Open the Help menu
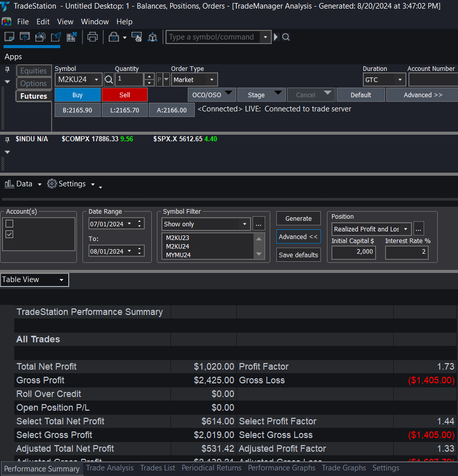The width and height of the screenshot is (458, 476). (x=124, y=22)
